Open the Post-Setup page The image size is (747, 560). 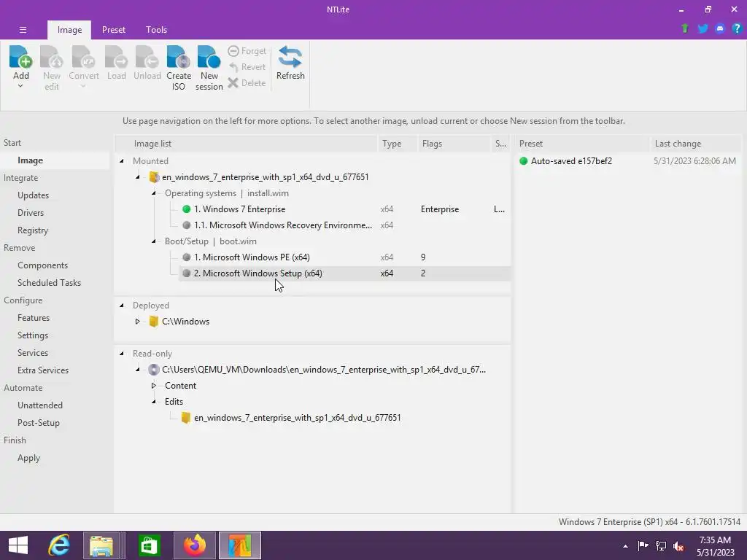39,423
